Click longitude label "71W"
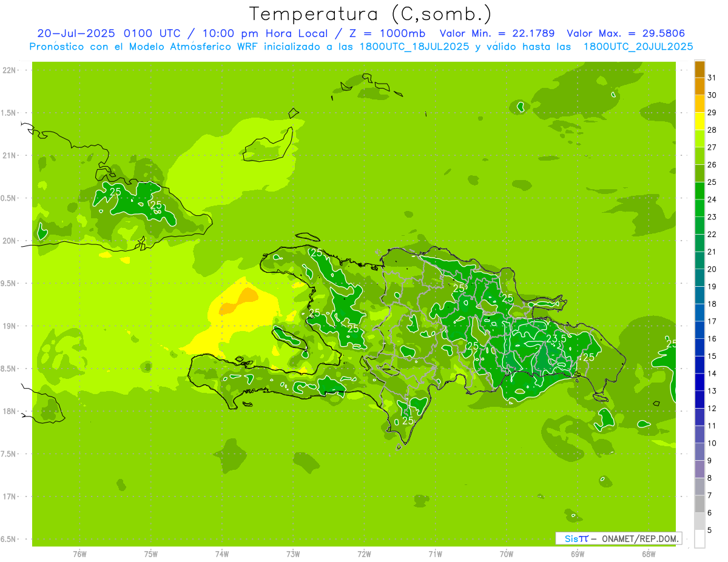 435,554
